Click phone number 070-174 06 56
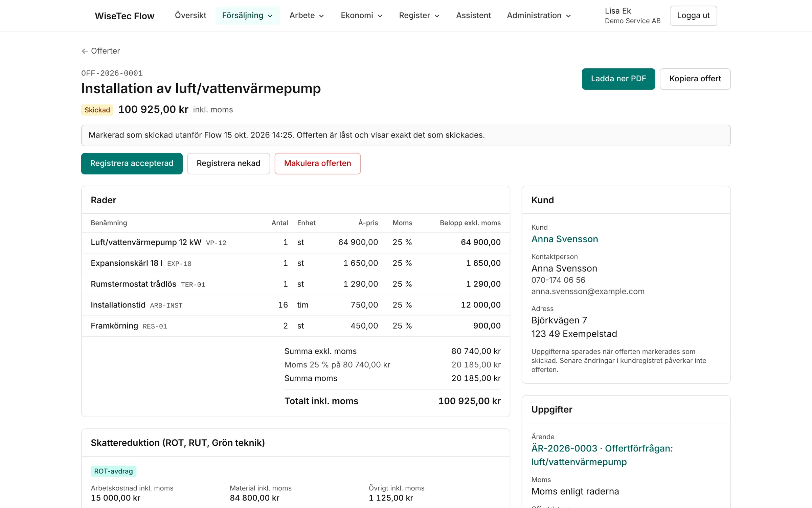Image resolution: width=812 pixels, height=508 pixels. 558,280
